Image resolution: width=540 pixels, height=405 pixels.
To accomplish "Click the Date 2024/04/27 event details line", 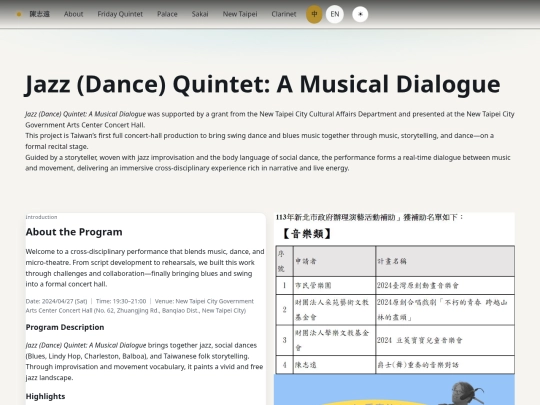I will coord(139,306).
